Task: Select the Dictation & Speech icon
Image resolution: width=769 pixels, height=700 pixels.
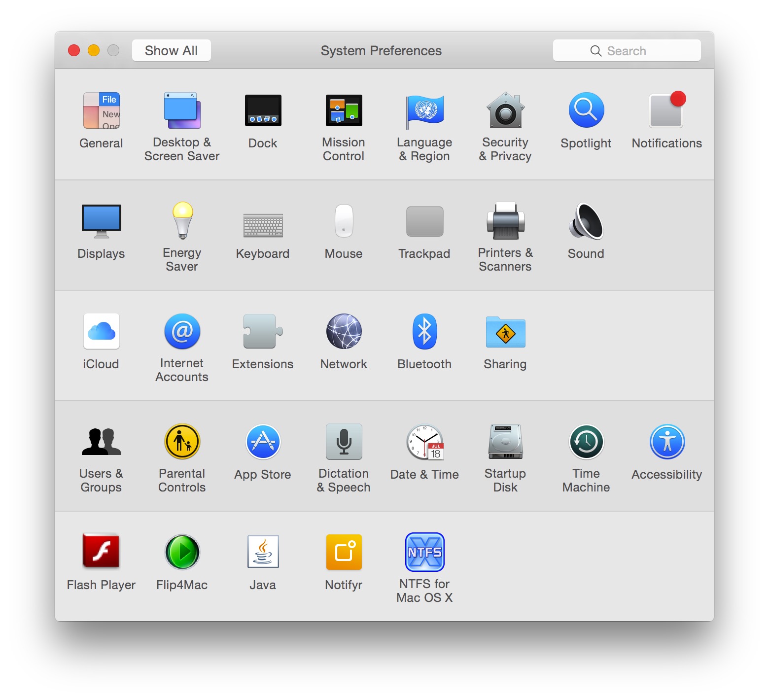Action: [x=344, y=442]
